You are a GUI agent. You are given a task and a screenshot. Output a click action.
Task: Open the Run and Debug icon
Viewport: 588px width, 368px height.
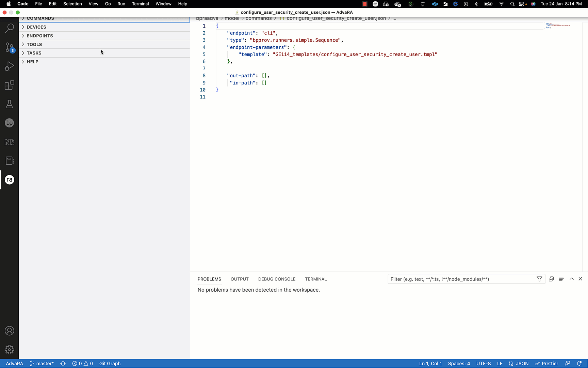(9, 66)
